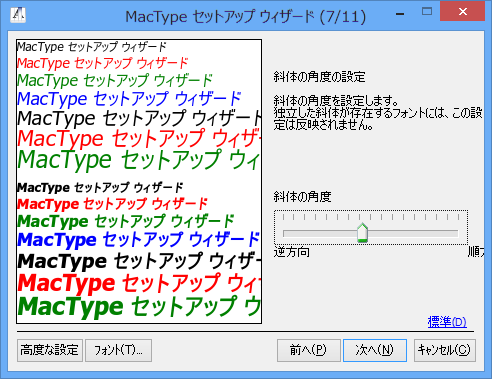Click the MacType app icon in title bar
The height and width of the screenshot is (379, 492).
[18, 15]
